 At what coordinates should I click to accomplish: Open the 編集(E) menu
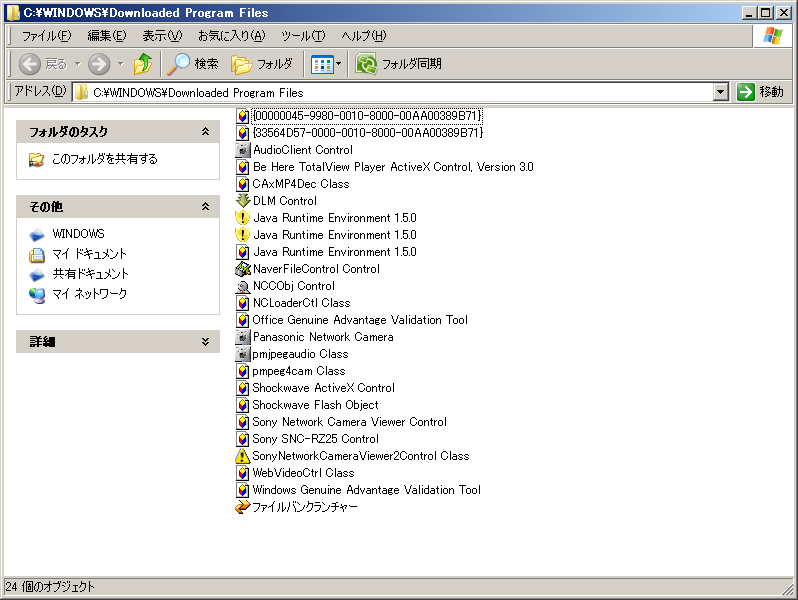(x=107, y=36)
